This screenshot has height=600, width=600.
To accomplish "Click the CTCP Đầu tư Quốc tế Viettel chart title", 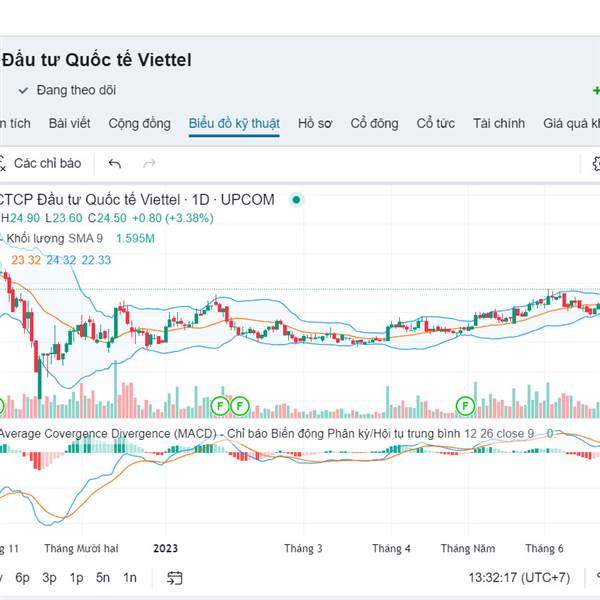I will pyautogui.click(x=136, y=200).
